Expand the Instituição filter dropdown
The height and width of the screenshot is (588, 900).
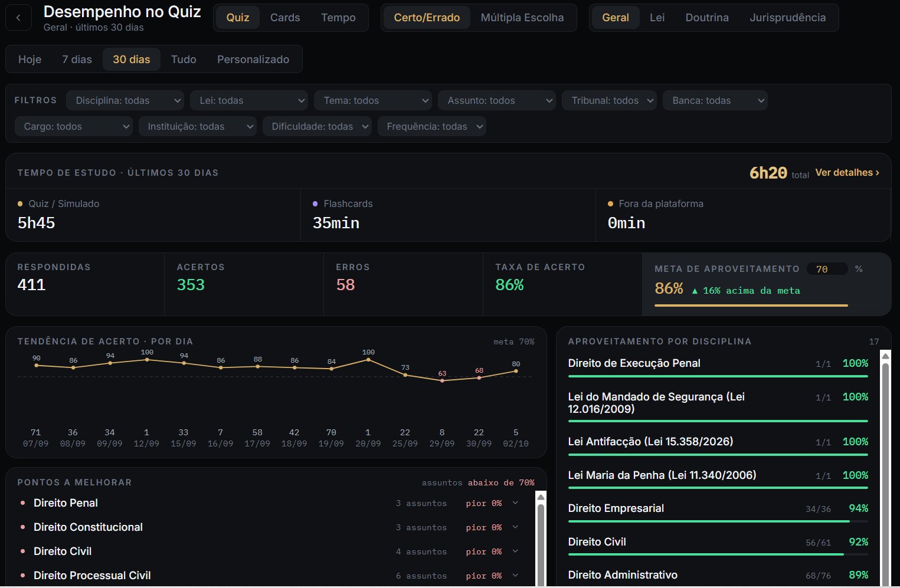[197, 127]
